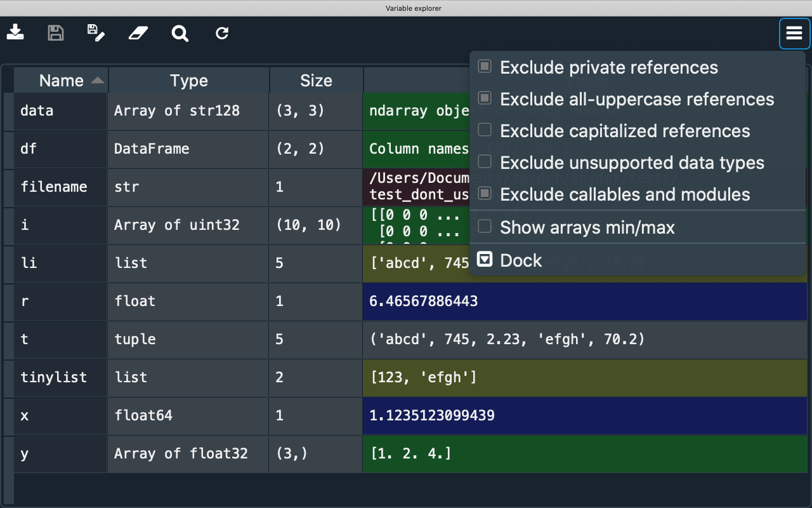Enable Show arrays min/max checkbox
The image size is (812, 508).
tap(485, 227)
